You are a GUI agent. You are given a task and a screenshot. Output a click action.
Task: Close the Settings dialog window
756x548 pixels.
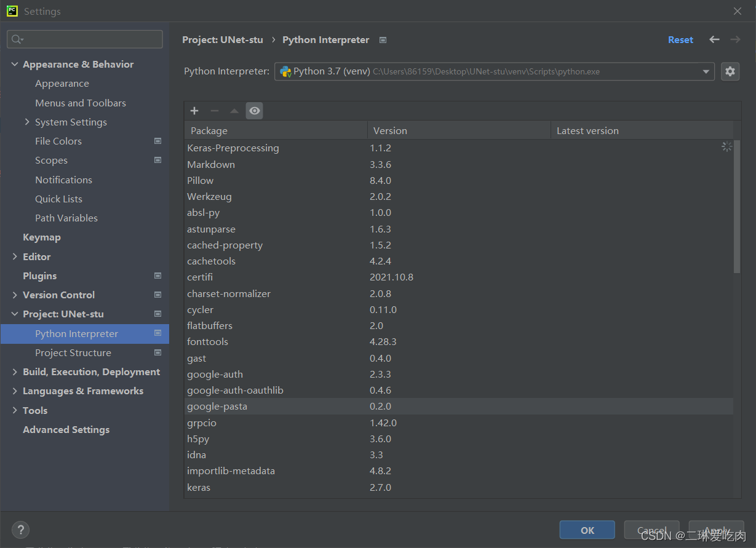[x=738, y=11]
